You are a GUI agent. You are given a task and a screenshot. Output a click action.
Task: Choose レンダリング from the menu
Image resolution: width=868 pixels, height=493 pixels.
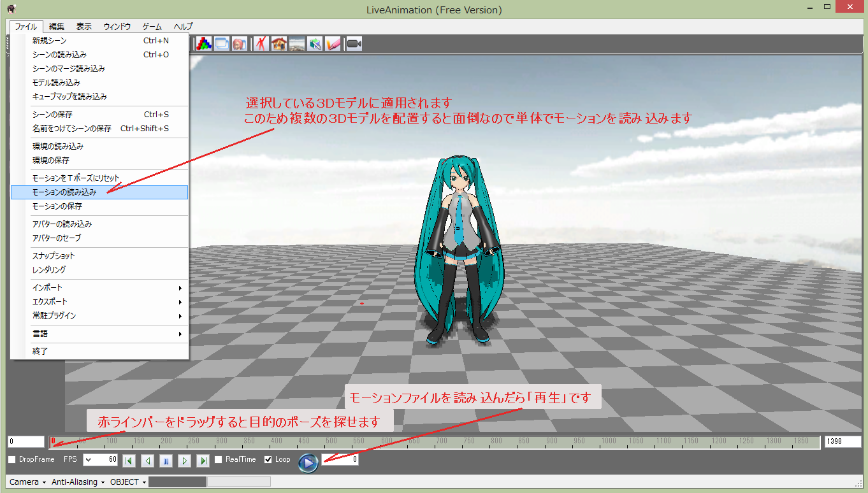pos(100,269)
